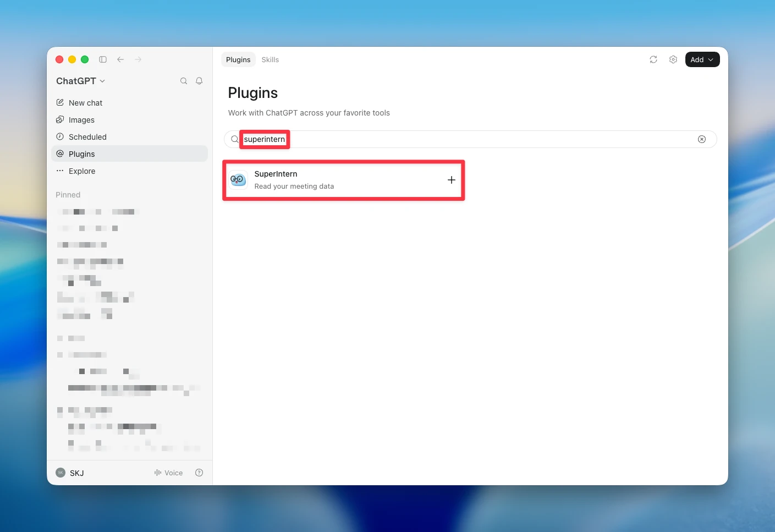Click 'Read your meeting data' description
Image resolution: width=775 pixels, height=532 pixels.
294,187
